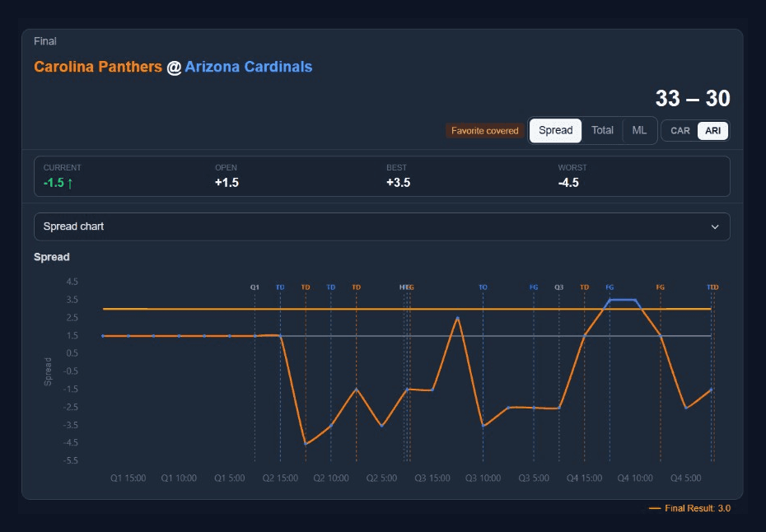This screenshot has width=766, height=532.
Task: Open the Carolina Panthers team link
Action: click(98, 67)
